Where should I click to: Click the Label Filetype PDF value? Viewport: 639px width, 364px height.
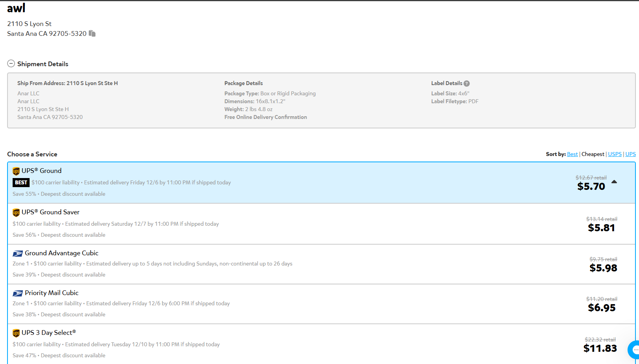(x=473, y=101)
